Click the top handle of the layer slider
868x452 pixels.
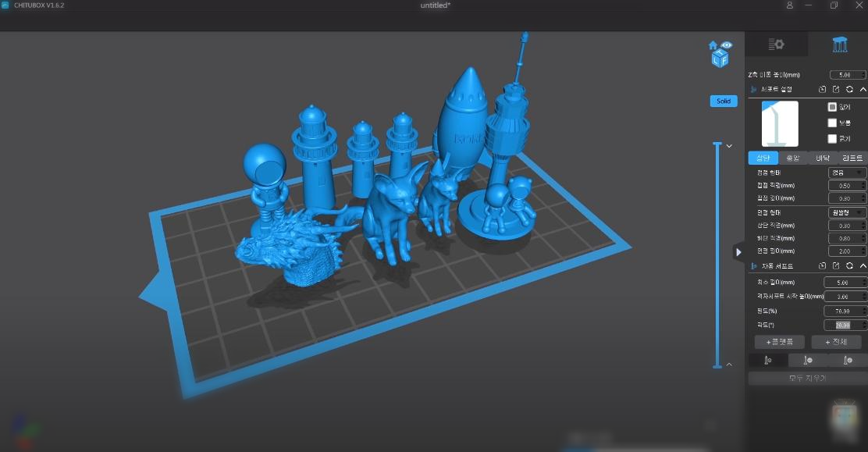coord(717,144)
